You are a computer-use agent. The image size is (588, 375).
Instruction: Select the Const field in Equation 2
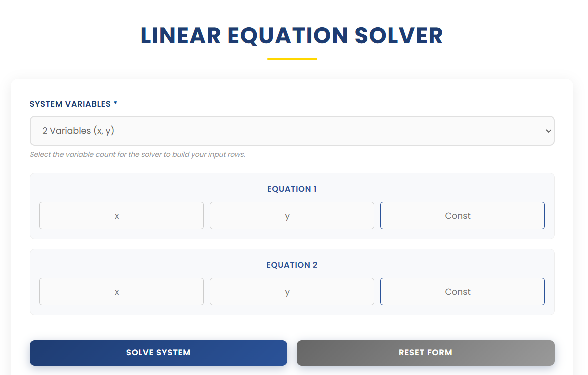pyautogui.click(x=462, y=291)
